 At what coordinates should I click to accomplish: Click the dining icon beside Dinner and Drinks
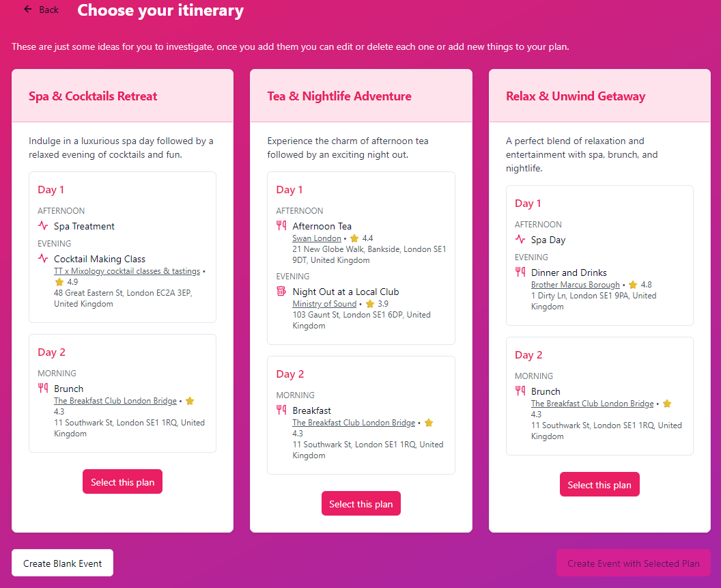(x=520, y=272)
